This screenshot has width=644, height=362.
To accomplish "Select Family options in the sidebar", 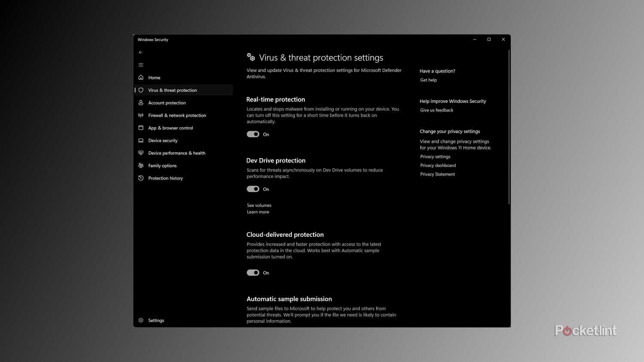I will pyautogui.click(x=162, y=165).
